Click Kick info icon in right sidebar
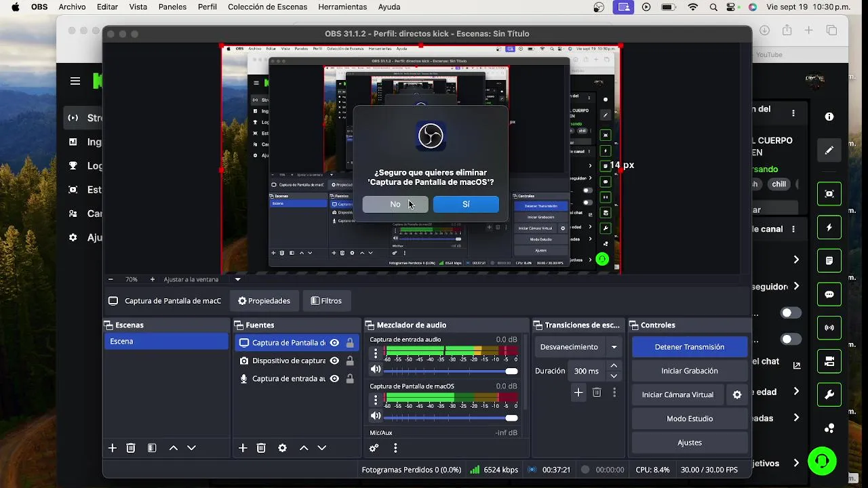The image size is (868, 488). tap(829, 117)
